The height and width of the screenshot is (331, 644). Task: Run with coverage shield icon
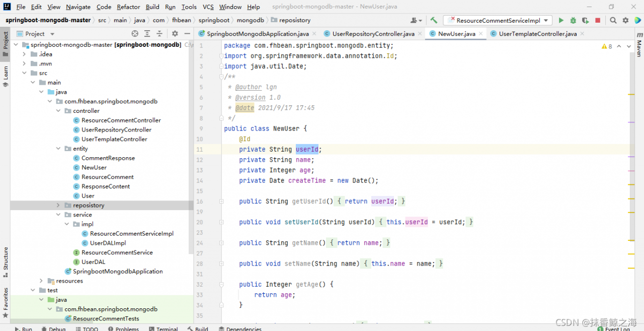585,21
